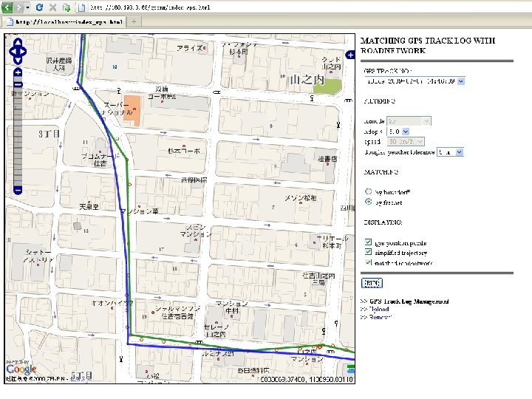532x399 pixels.
Task: Select matching by Frechet radio button
Action: point(369,202)
